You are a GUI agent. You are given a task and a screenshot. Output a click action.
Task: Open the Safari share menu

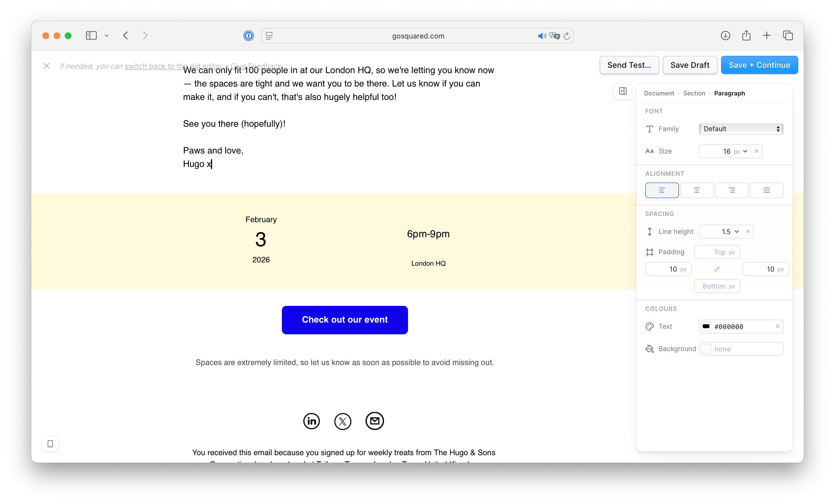[x=746, y=35]
